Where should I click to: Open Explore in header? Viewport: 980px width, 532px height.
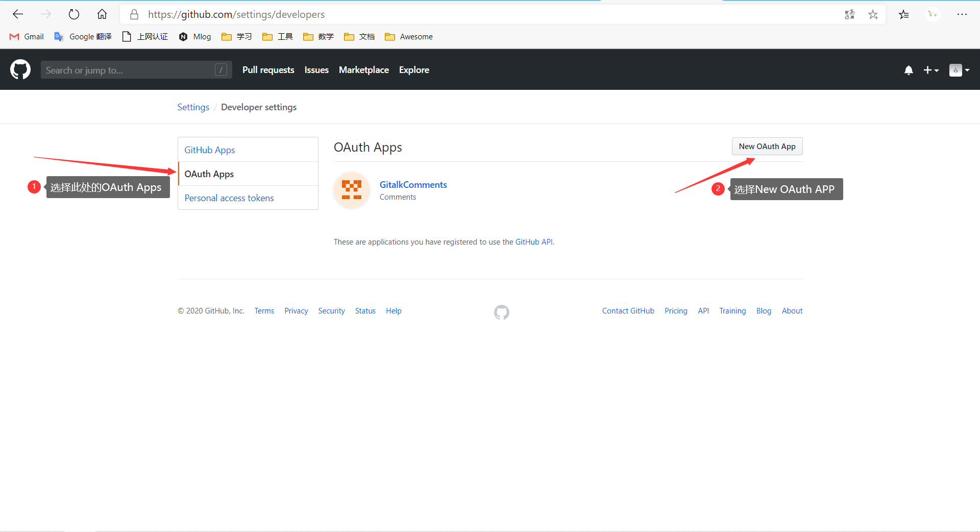[x=414, y=70]
